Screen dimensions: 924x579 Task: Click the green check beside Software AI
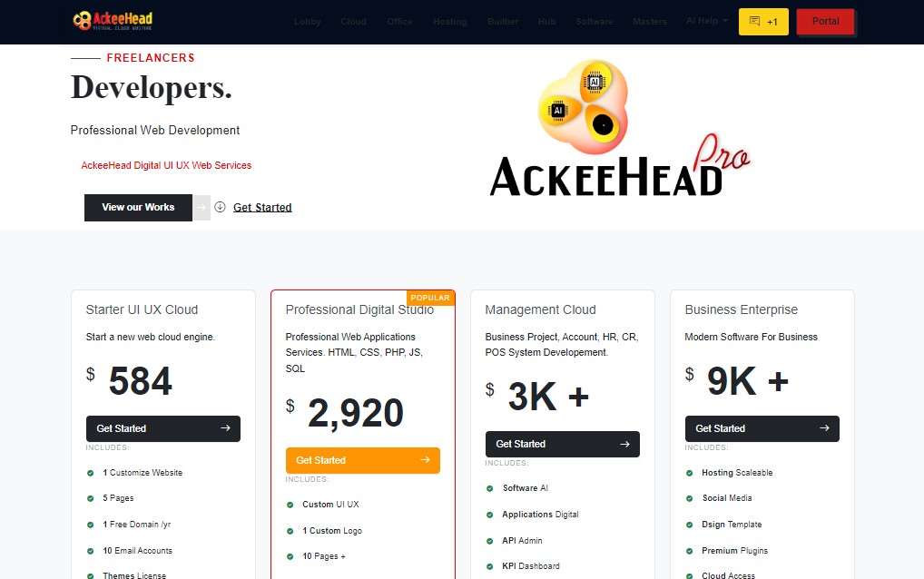[x=490, y=488]
